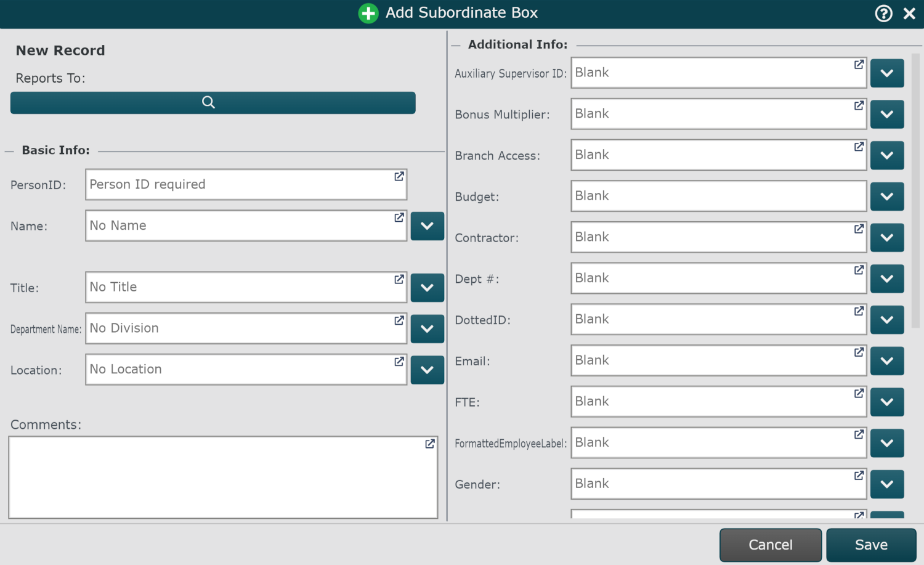The image size is (924, 565).
Task: Open Email field pop-out icon
Action: tap(859, 352)
